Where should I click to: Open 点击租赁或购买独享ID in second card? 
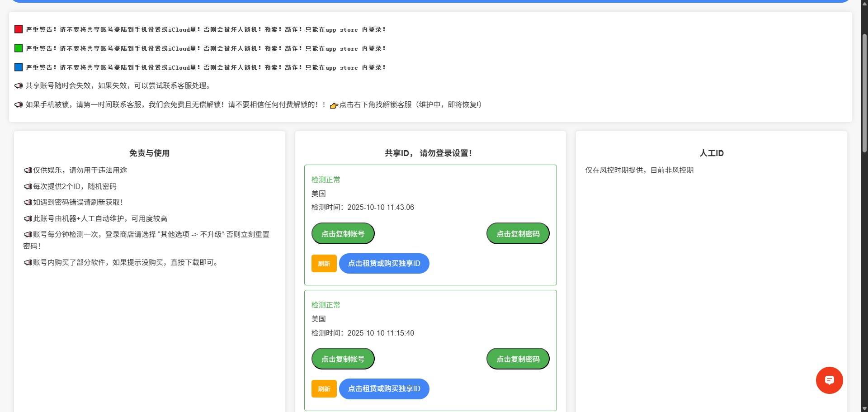384,389
